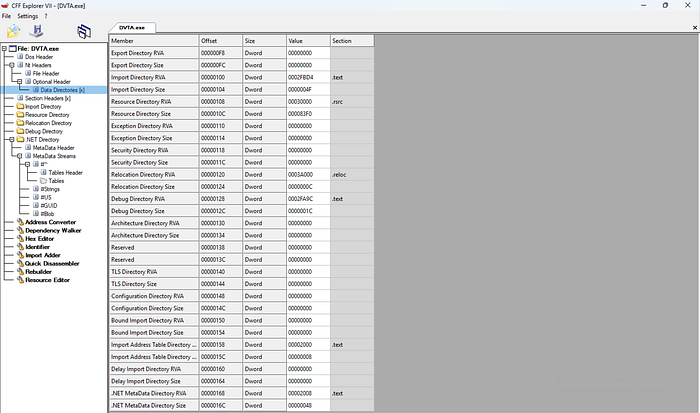
Task: Edit the Resource Directory RVA value 00030000
Action: point(308,102)
